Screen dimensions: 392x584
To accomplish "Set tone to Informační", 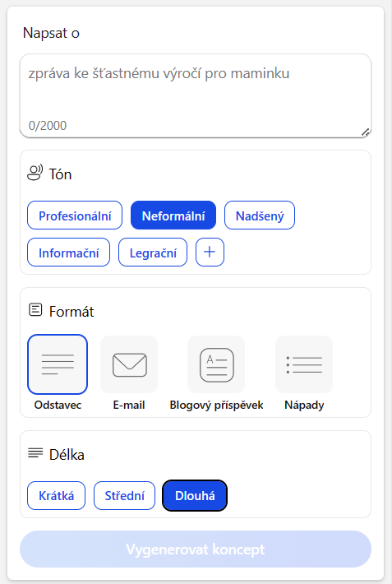I will pyautogui.click(x=68, y=253).
